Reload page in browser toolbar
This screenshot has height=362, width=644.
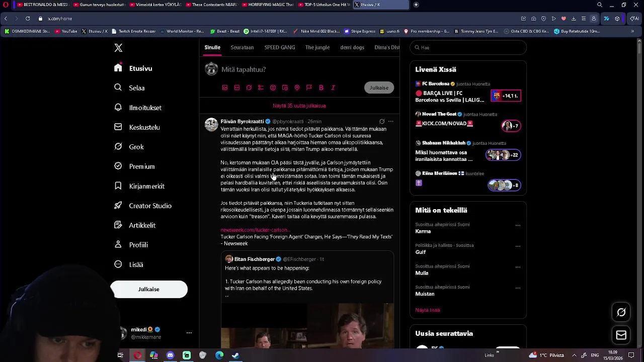pos(28,19)
